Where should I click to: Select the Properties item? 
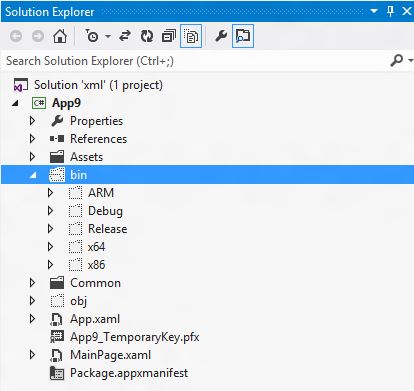(x=96, y=121)
